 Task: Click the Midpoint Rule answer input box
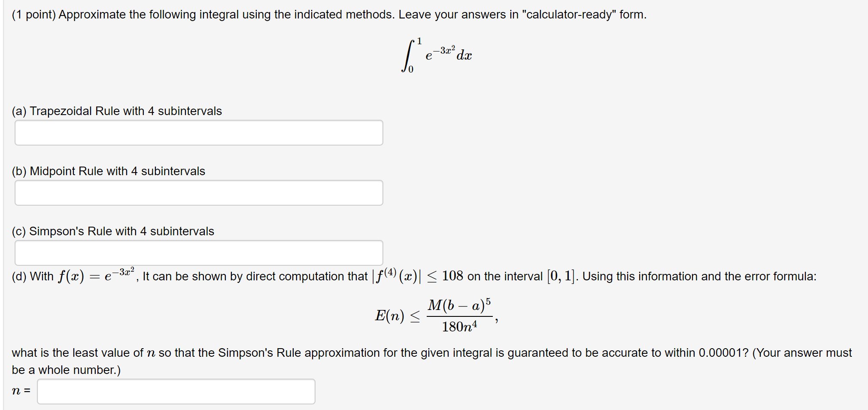click(x=198, y=193)
